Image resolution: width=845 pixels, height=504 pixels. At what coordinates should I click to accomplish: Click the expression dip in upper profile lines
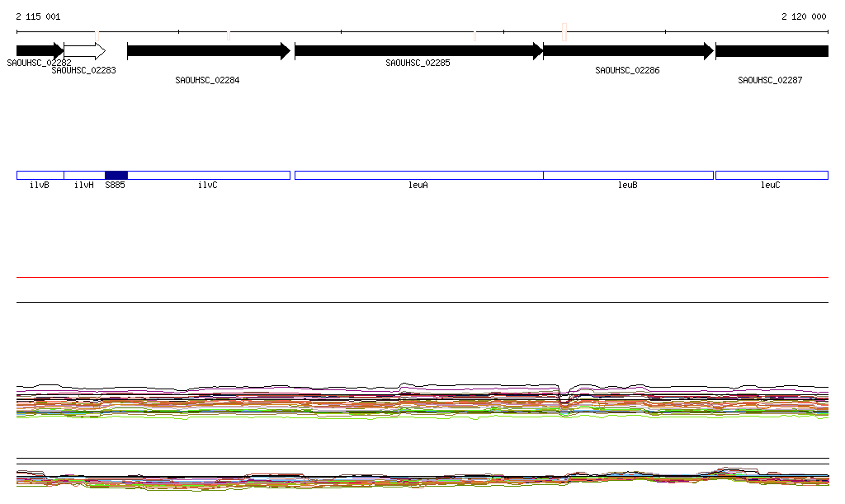click(564, 400)
